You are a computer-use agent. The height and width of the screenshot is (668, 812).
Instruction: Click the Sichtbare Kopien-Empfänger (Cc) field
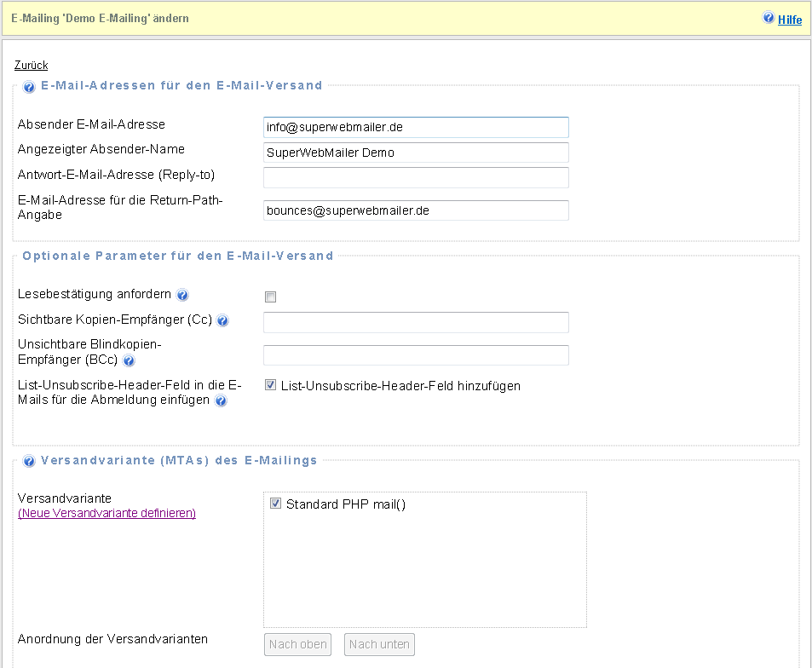pyautogui.click(x=416, y=322)
